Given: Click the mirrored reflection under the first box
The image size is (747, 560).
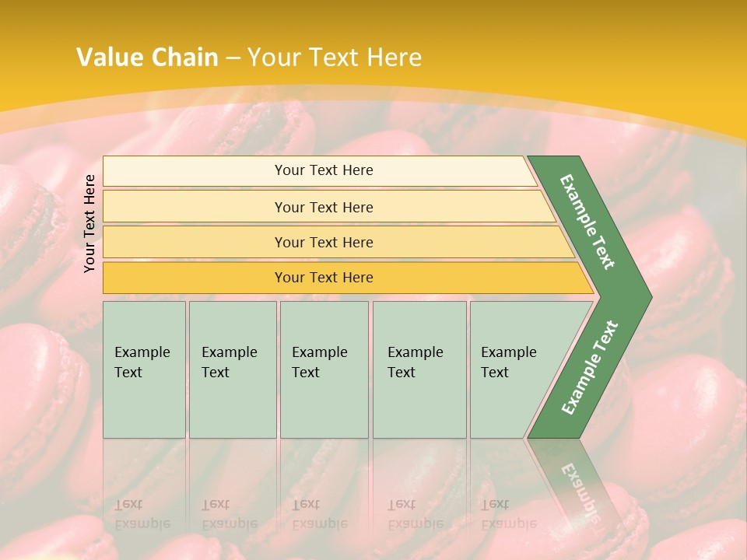Looking at the screenshot, I should 143,513.
